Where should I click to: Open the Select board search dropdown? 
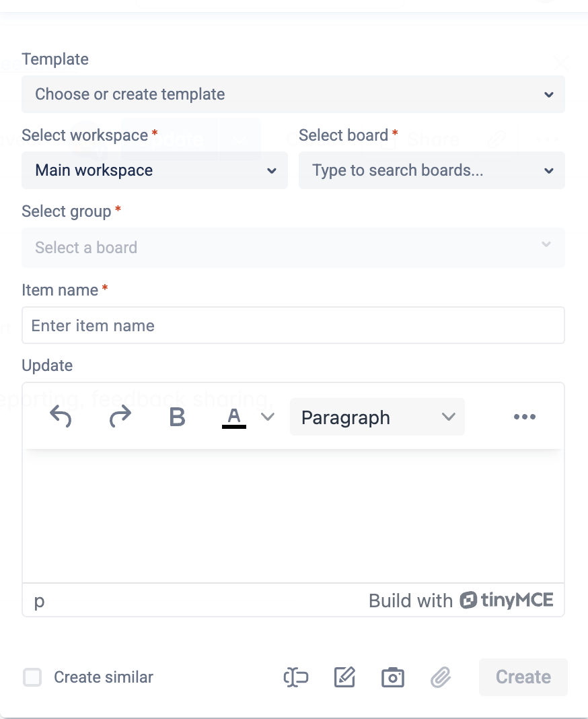tap(431, 170)
